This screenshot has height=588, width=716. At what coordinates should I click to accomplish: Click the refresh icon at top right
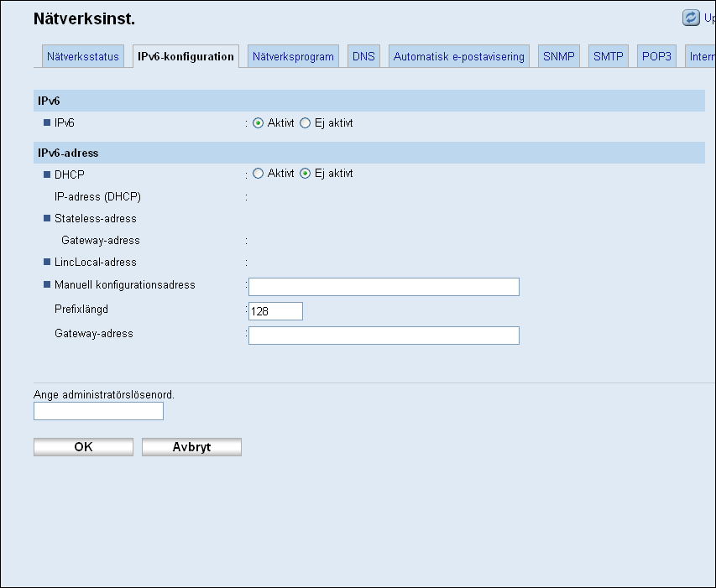[x=691, y=18]
